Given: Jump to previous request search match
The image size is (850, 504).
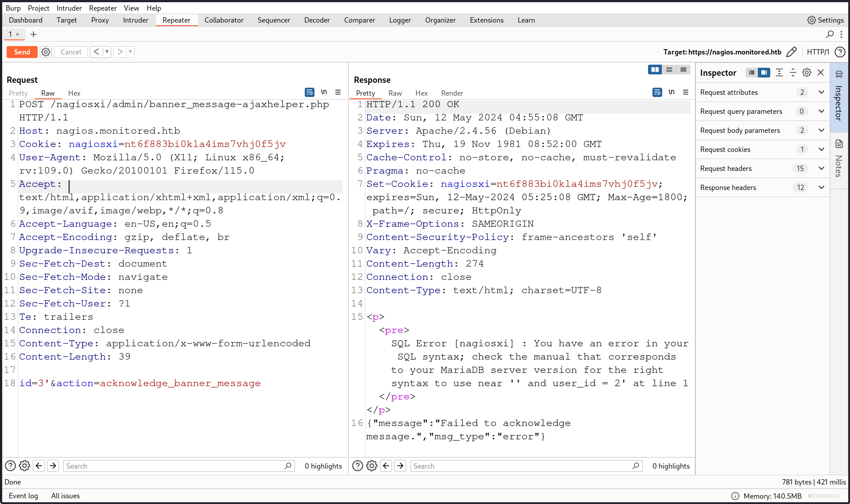Looking at the screenshot, I should pos(39,466).
